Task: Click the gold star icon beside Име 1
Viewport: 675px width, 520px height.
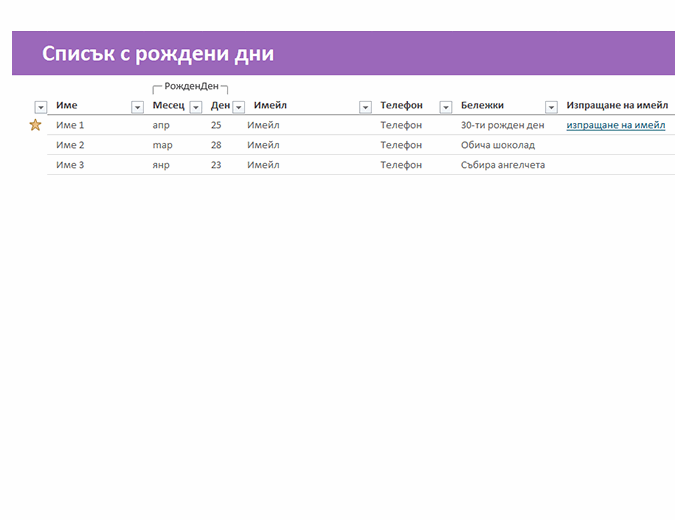Action: [36, 125]
